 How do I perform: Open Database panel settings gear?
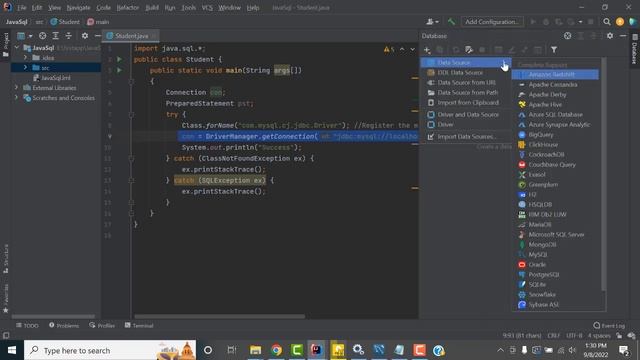[x=610, y=36]
